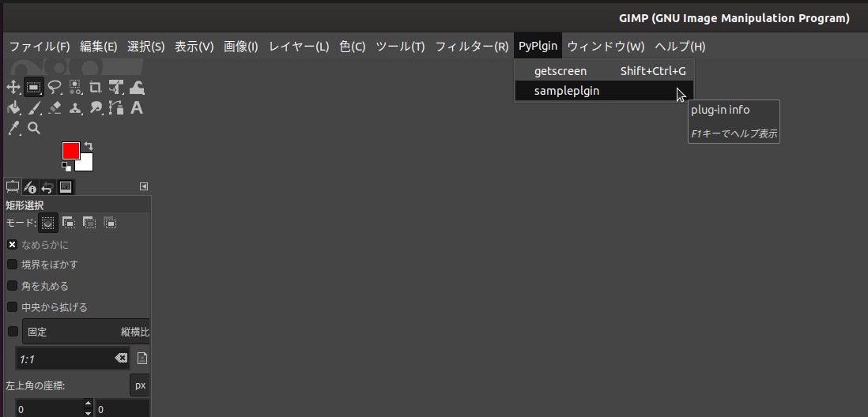
Task: Select the Warp Transform tool
Action: click(137, 88)
